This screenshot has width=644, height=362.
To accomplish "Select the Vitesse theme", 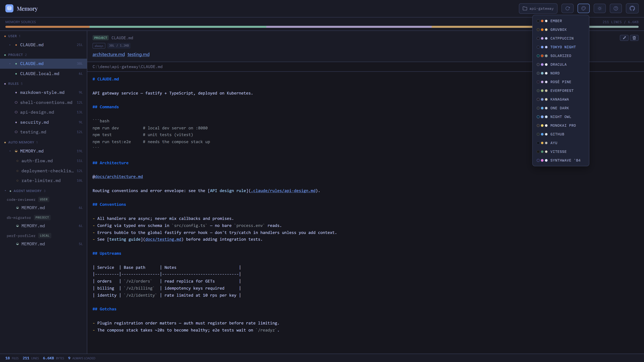I will pyautogui.click(x=561, y=152).
